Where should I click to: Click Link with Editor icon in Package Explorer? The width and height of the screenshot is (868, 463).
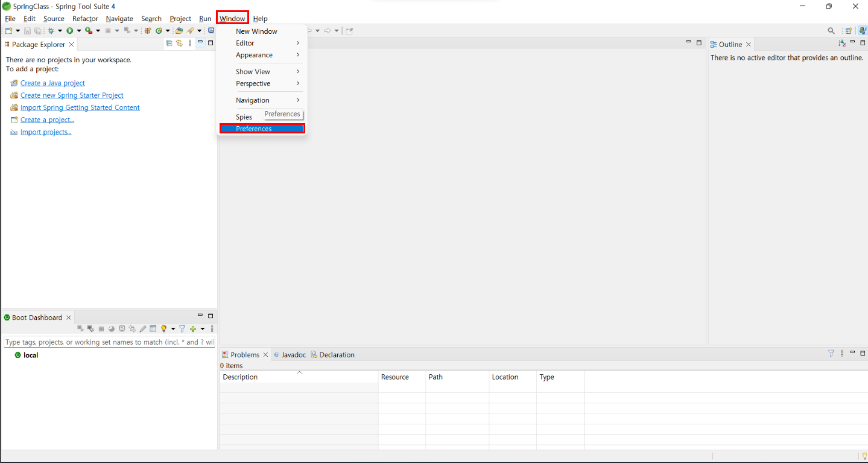pyautogui.click(x=179, y=43)
